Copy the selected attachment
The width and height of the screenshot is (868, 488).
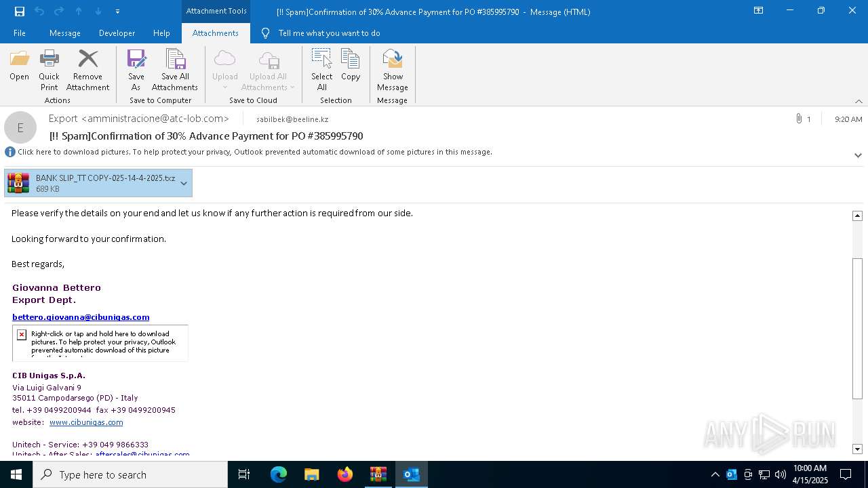click(351, 65)
